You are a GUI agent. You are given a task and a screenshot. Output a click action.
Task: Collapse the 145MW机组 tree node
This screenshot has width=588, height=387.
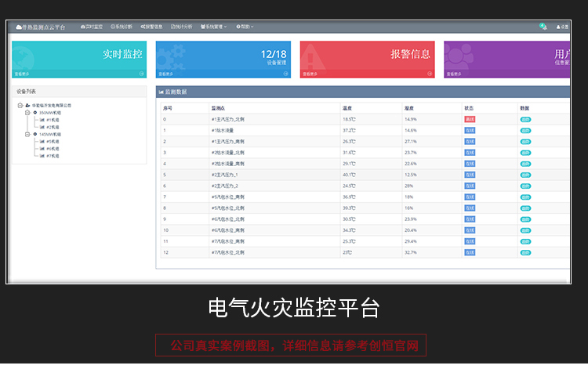coord(27,134)
